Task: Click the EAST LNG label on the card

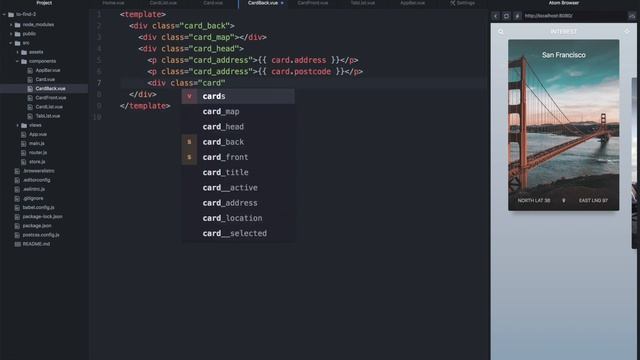Action: [593, 200]
